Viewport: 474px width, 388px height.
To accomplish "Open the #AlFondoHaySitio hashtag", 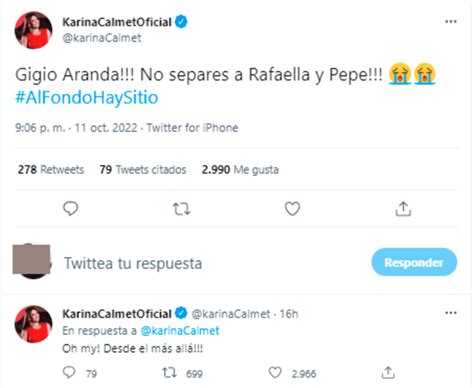I will (x=87, y=98).
